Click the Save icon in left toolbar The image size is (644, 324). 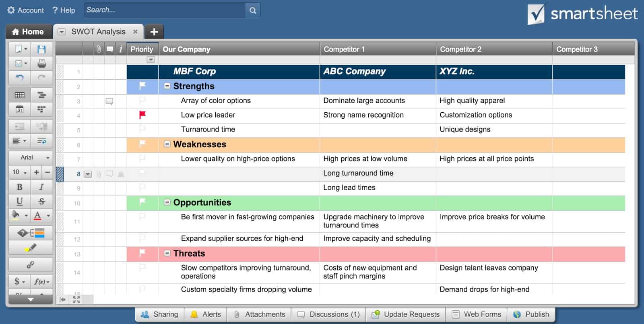point(41,49)
